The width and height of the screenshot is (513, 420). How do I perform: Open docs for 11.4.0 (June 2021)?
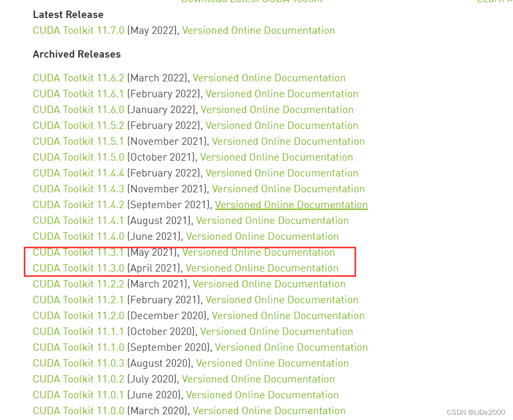click(x=262, y=237)
